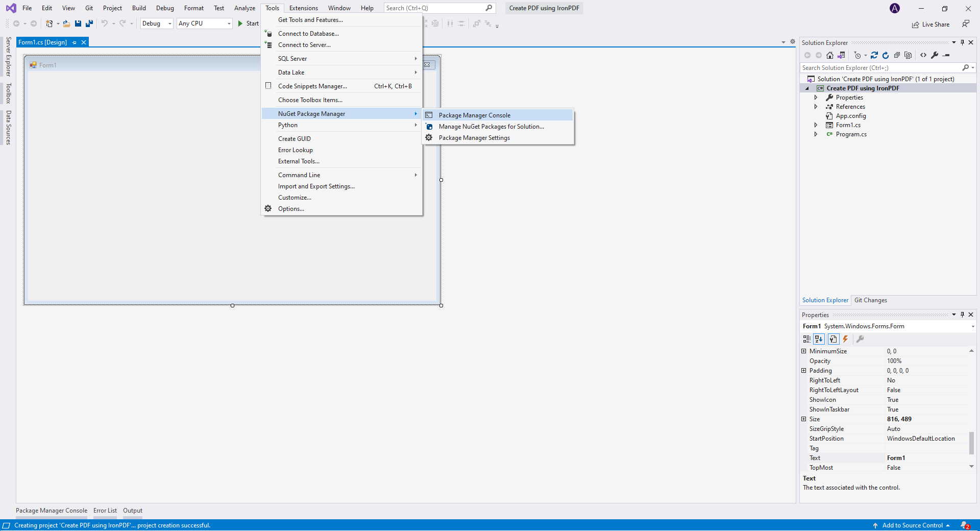The width and height of the screenshot is (980, 531).
Task: Toggle Categorized view in Properties panel
Action: [x=807, y=339]
